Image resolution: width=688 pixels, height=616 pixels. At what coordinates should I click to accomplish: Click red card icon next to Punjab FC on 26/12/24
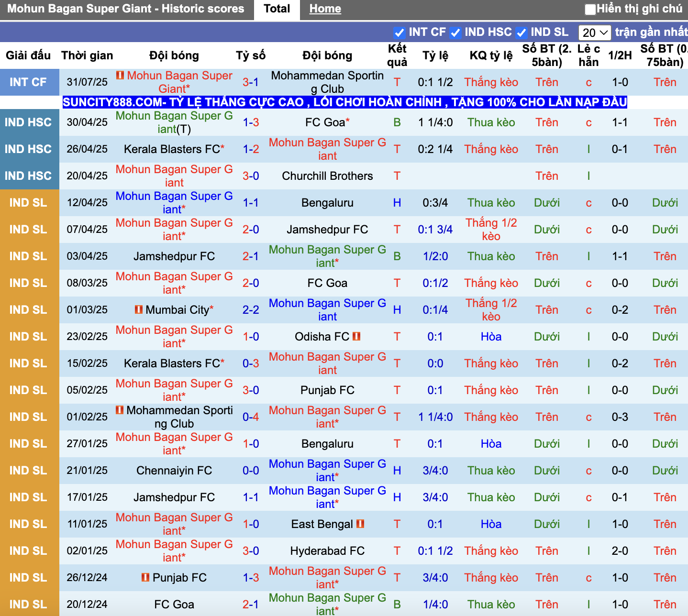point(145,577)
